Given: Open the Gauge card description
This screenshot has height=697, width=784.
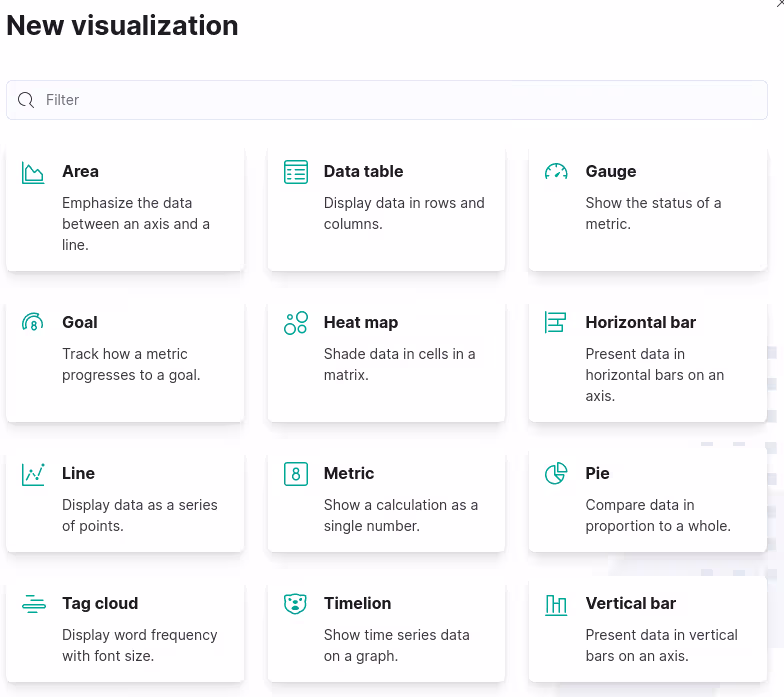Looking at the screenshot, I should pyautogui.click(x=653, y=213).
